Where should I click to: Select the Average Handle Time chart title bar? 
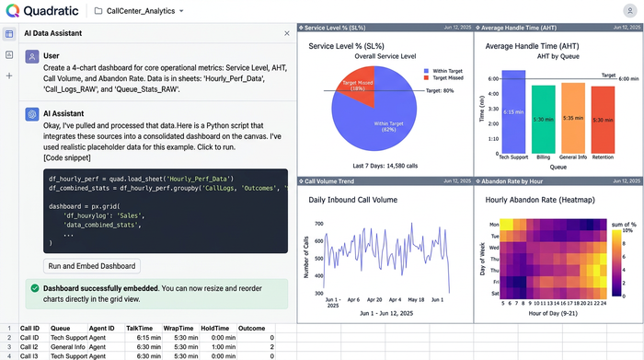[558, 28]
